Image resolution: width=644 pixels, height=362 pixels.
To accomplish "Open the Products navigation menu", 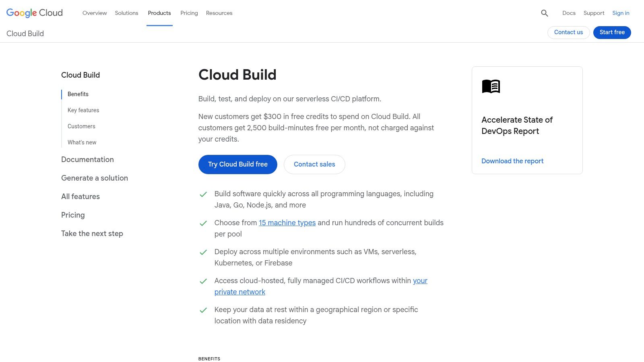I will click(159, 13).
